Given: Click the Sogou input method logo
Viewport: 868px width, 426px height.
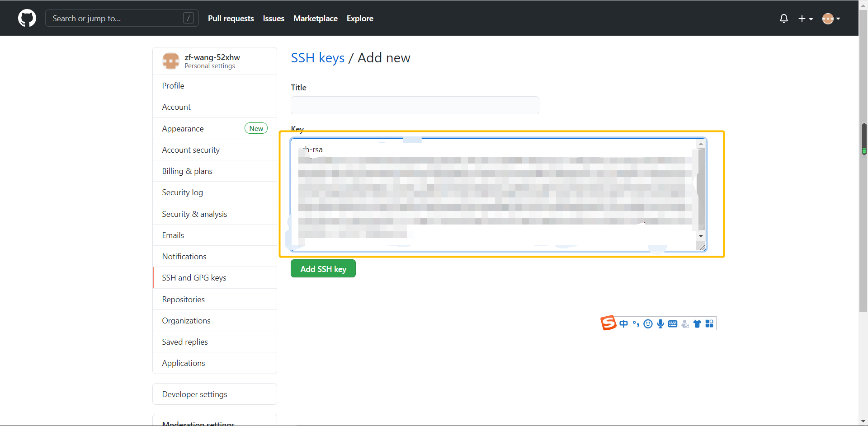Looking at the screenshot, I should click(608, 323).
